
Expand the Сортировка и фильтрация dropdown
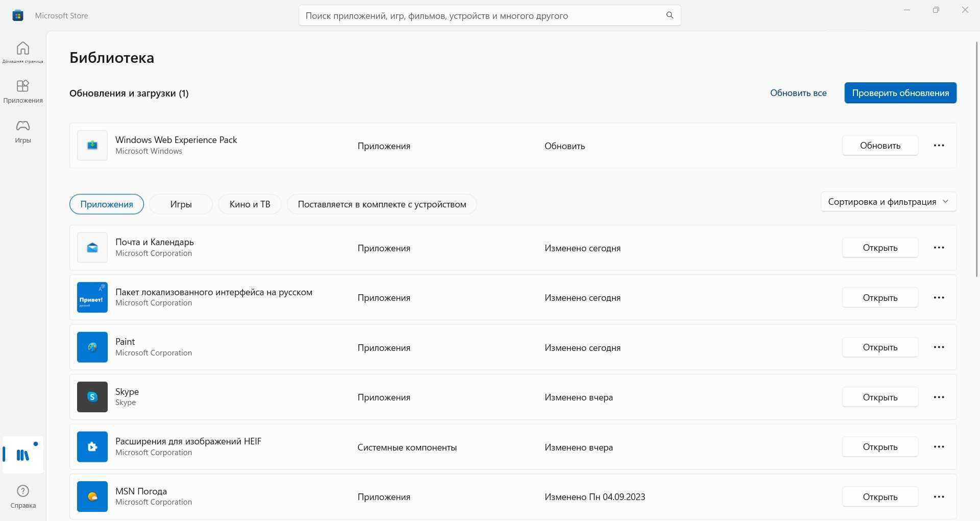click(888, 202)
